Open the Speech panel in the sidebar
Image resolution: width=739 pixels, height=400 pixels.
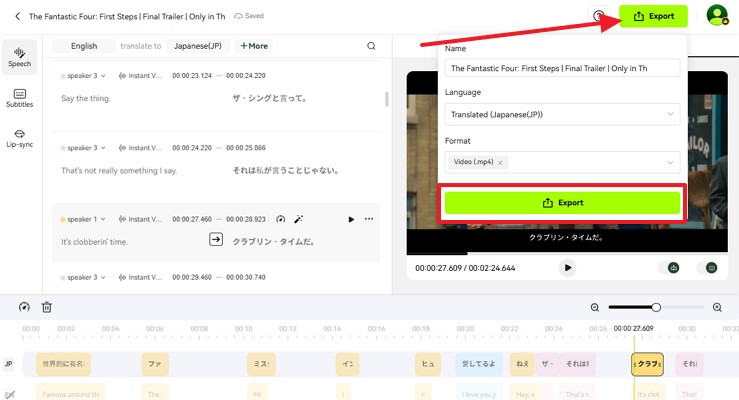click(x=19, y=57)
